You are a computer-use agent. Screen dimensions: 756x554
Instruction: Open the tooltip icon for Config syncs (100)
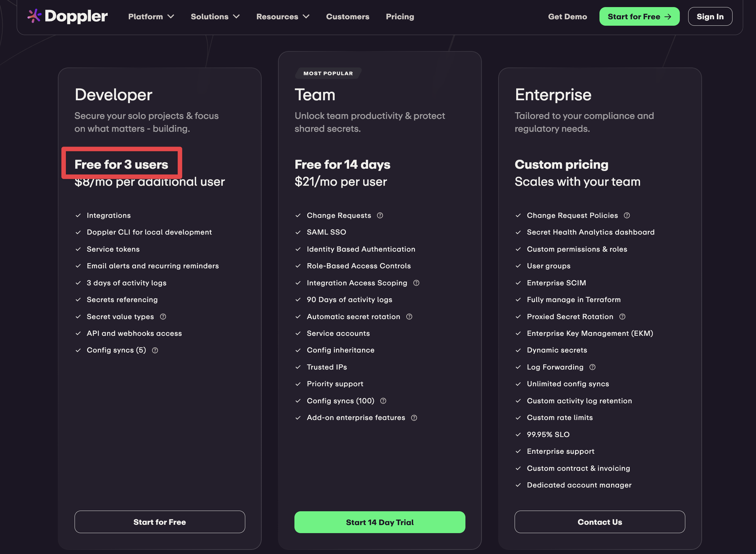pos(383,401)
